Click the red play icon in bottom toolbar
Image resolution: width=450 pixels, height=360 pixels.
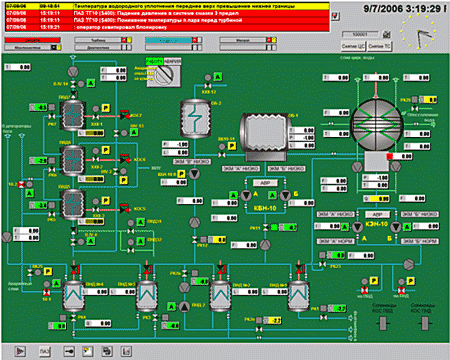[20, 351]
